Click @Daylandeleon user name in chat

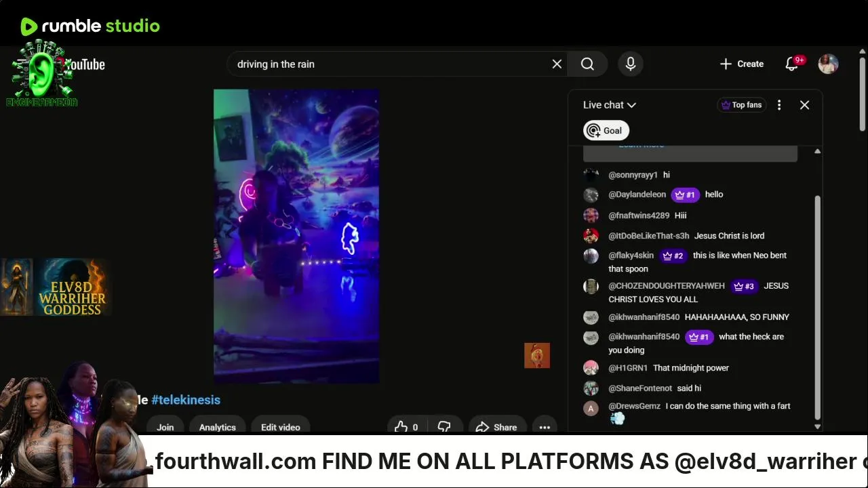637,195
